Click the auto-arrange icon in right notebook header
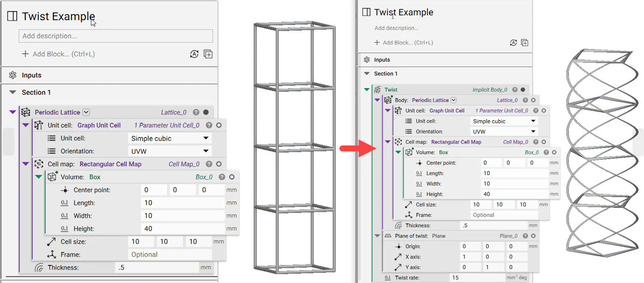This screenshot has height=283, width=644. (513, 43)
